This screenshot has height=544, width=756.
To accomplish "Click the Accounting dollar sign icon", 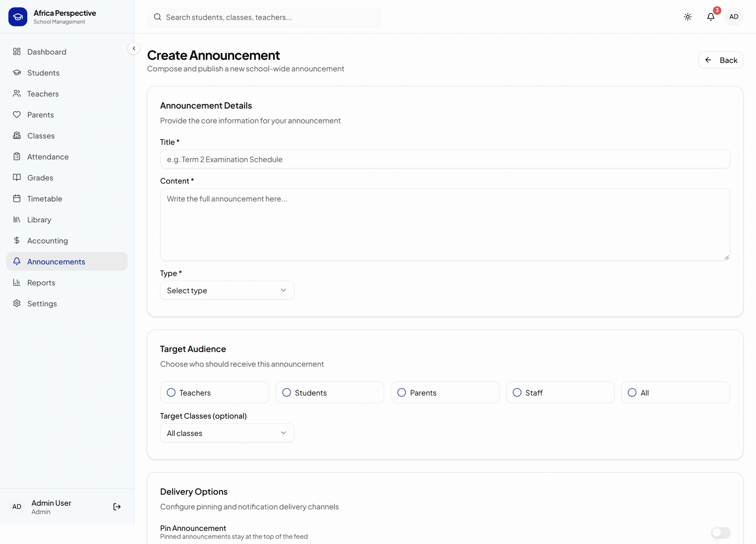I will point(17,240).
